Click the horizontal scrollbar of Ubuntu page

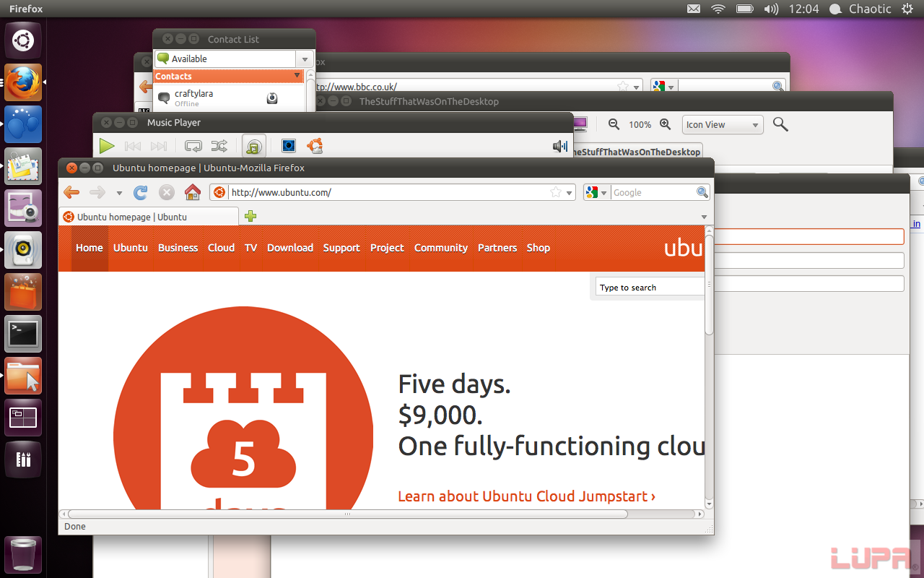pyautogui.click(x=381, y=514)
